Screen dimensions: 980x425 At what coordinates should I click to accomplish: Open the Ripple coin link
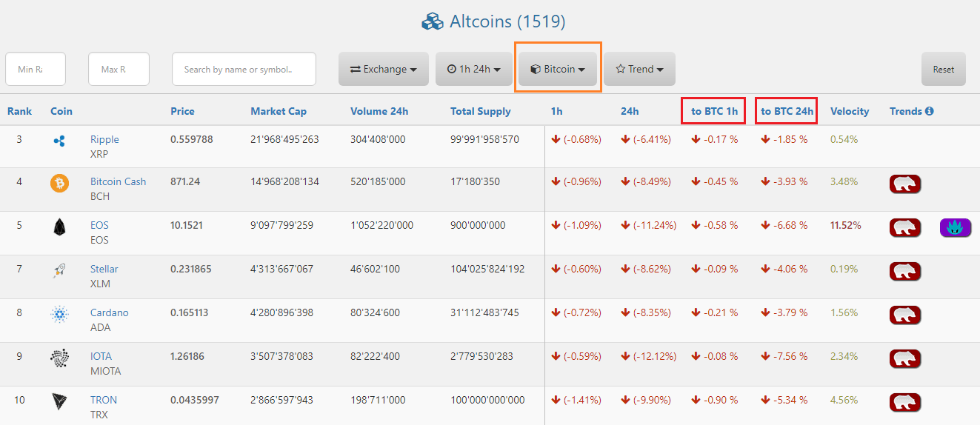[104, 139]
